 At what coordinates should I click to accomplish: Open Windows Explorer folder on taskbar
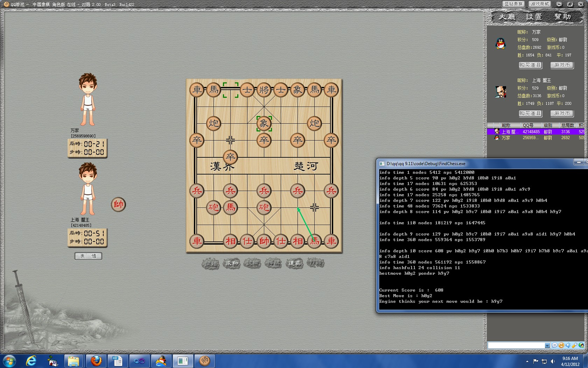pos(74,361)
